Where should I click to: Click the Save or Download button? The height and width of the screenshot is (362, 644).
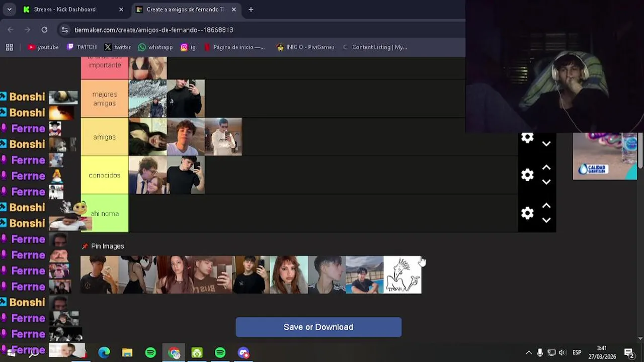[x=318, y=327]
